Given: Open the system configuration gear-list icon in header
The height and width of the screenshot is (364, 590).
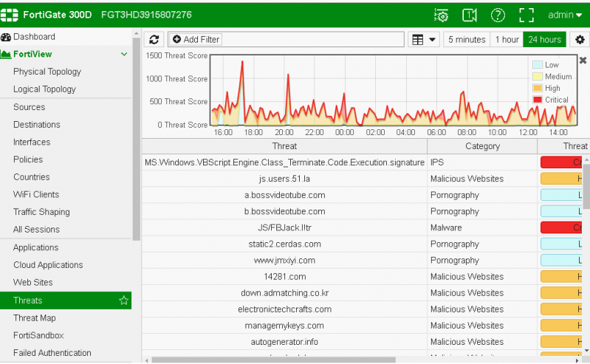Looking at the screenshot, I should point(441,15).
